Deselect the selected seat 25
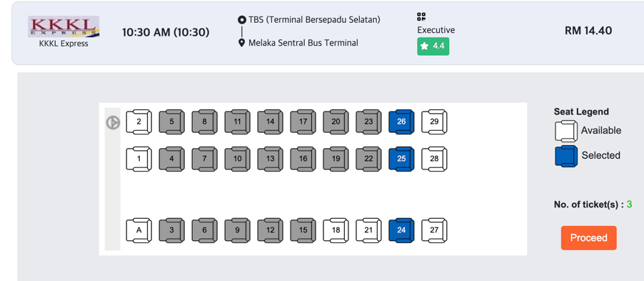 point(402,159)
